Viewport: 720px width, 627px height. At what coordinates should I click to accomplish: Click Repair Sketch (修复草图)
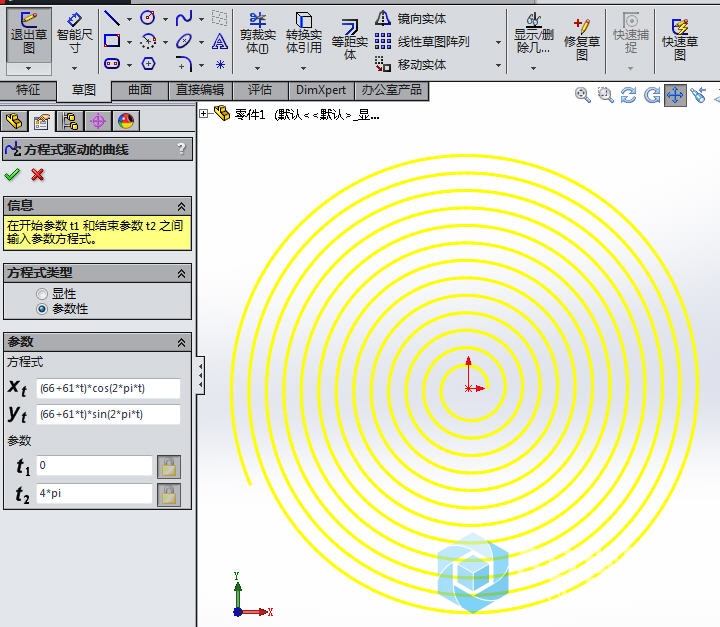click(582, 40)
